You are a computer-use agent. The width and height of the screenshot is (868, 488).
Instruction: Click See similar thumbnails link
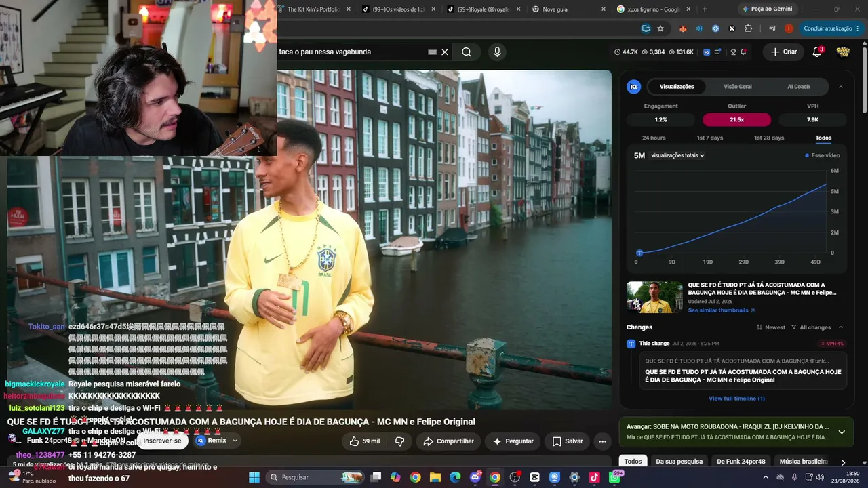pos(721,310)
